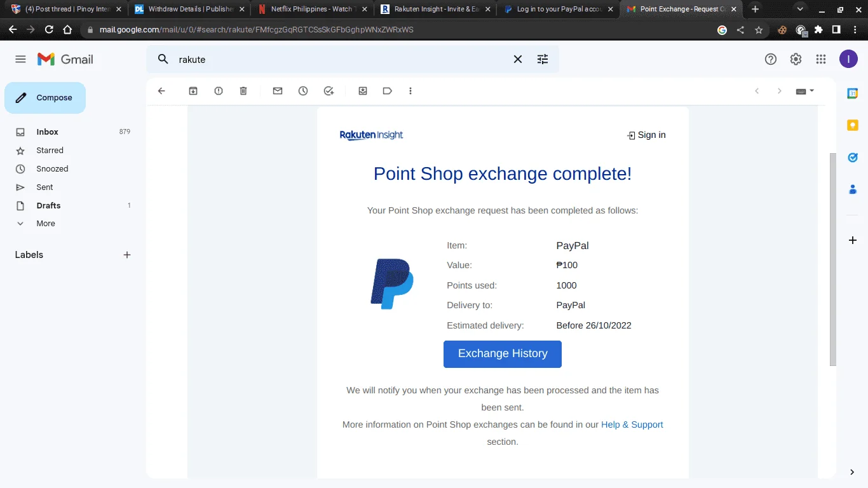Reload the page
The width and height of the screenshot is (868, 488).
coord(49,30)
